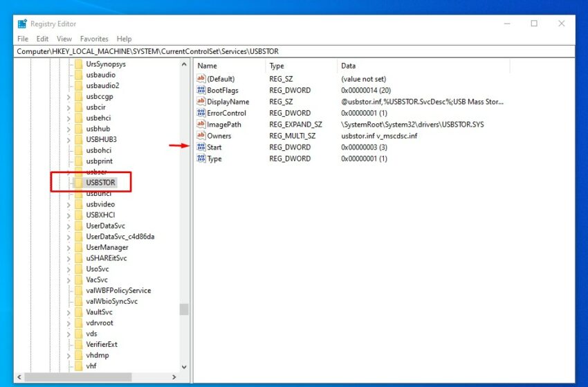Image resolution: width=588 pixels, height=387 pixels.
Task: Open the File menu
Action: (x=23, y=39)
